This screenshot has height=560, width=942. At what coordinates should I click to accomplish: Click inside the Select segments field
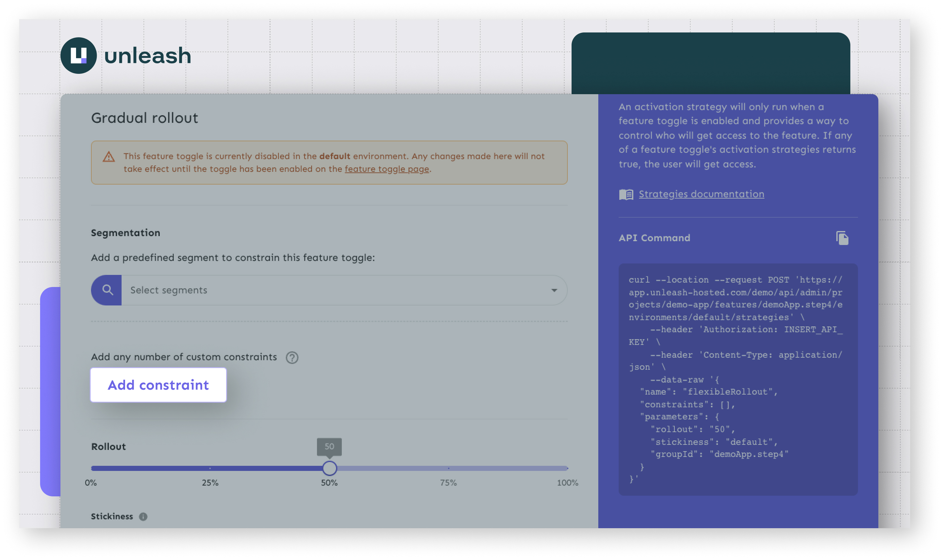(332, 290)
